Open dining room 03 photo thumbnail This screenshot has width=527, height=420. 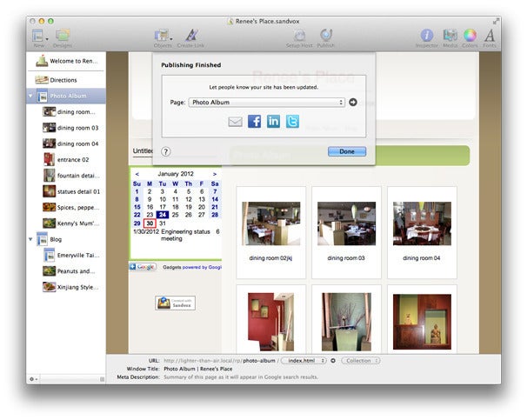click(x=346, y=223)
